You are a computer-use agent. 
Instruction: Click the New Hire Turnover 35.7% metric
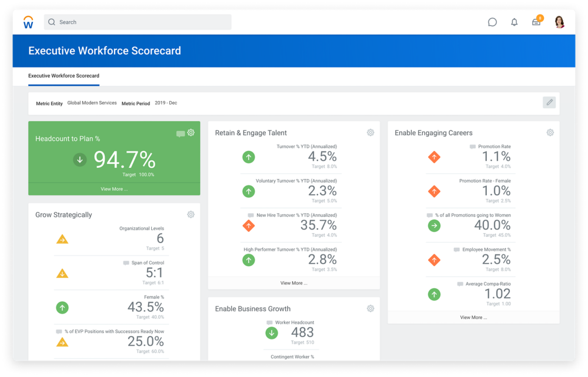click(318, 225)
